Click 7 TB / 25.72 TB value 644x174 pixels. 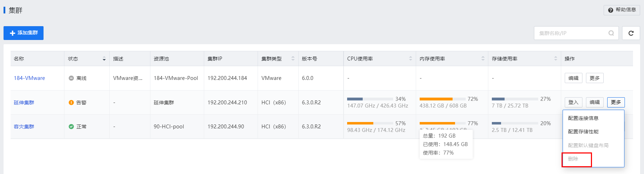click(x=510, y=106)
